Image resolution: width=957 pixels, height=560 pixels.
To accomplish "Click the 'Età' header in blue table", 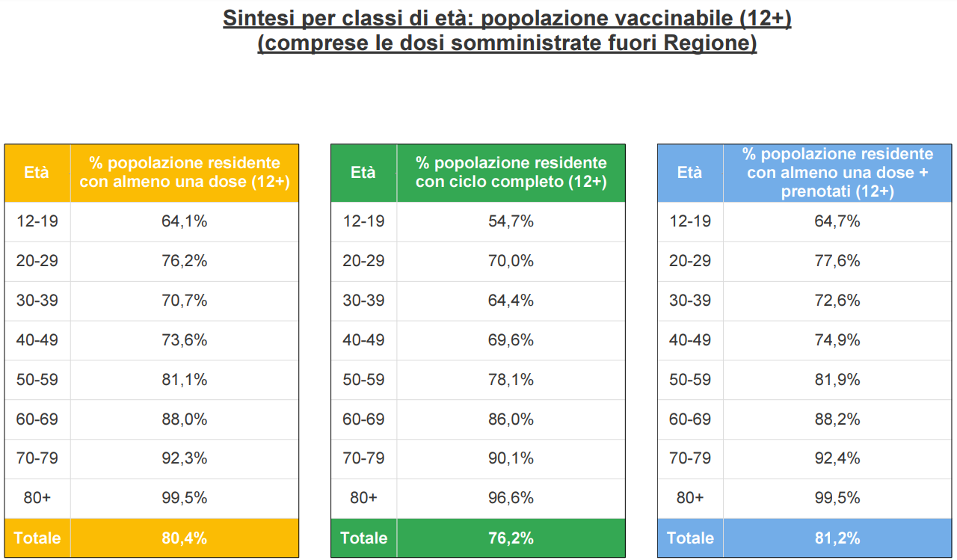I will click(x=689, y=172).
